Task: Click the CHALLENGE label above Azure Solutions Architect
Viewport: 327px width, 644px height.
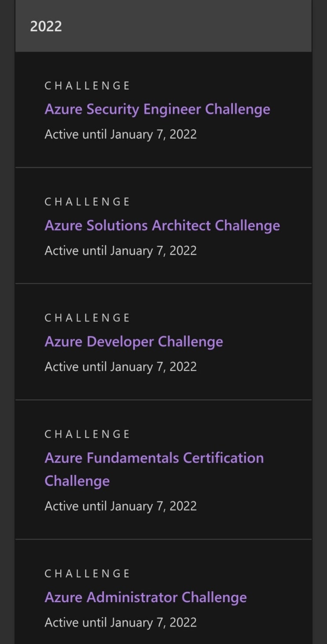Action: 87,201
